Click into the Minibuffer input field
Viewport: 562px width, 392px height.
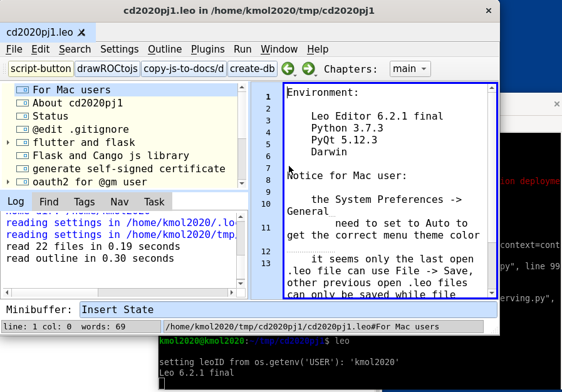click(x=288, y=309)
